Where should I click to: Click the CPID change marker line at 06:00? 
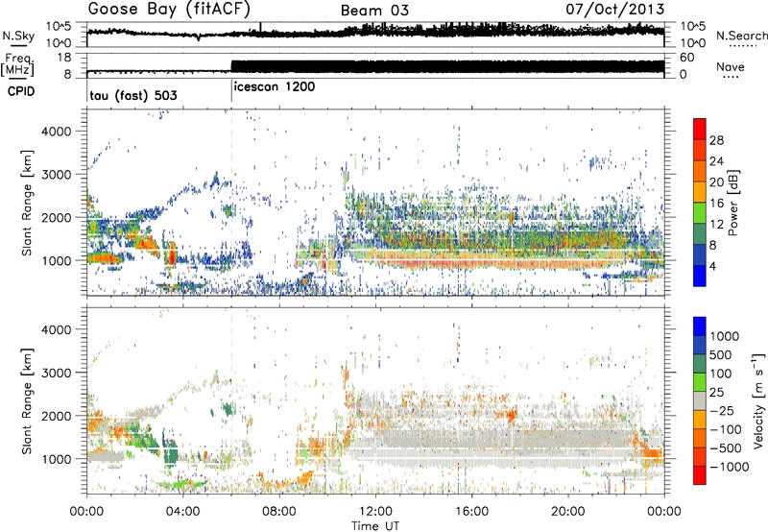(x=231, y=91)
